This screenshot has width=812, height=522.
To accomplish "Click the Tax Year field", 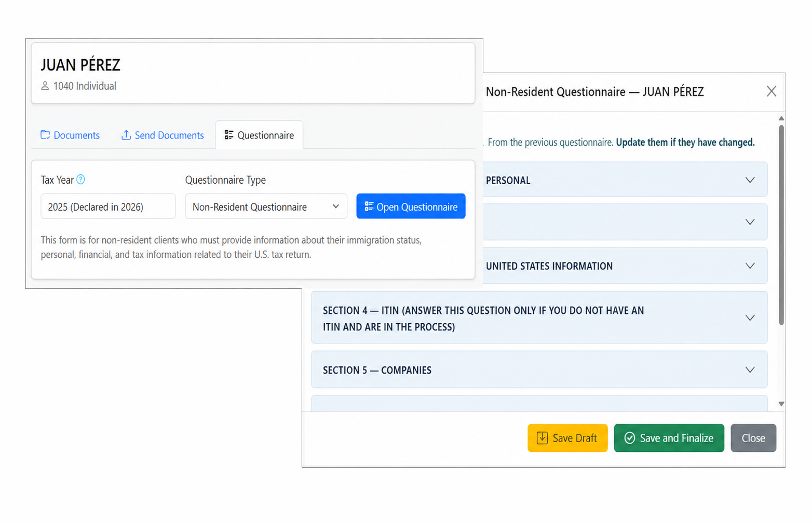I will click(x=108, y=207).
